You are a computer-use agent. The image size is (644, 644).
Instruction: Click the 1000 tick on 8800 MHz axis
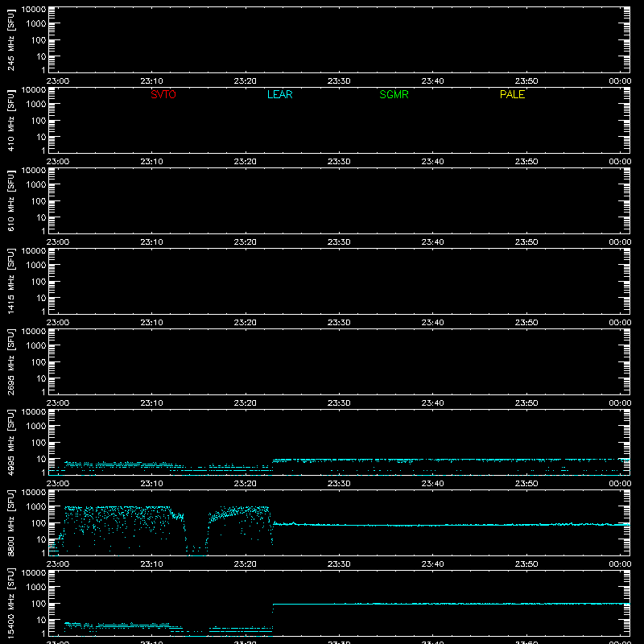36,506
